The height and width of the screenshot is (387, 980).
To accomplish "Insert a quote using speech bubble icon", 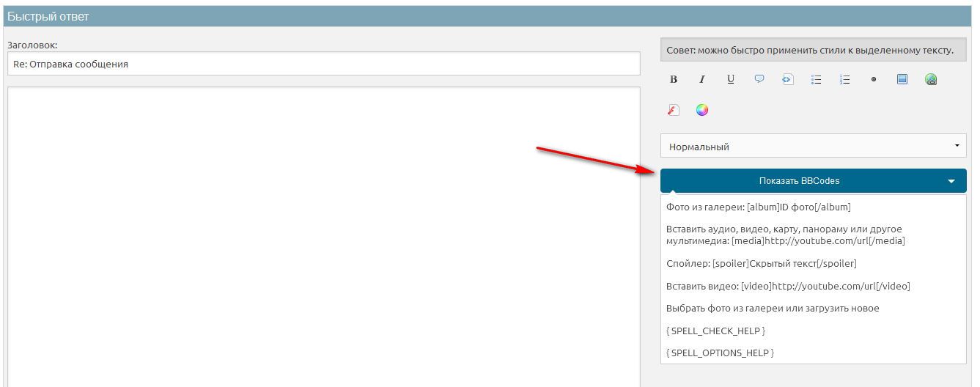I will pos(759,80).
